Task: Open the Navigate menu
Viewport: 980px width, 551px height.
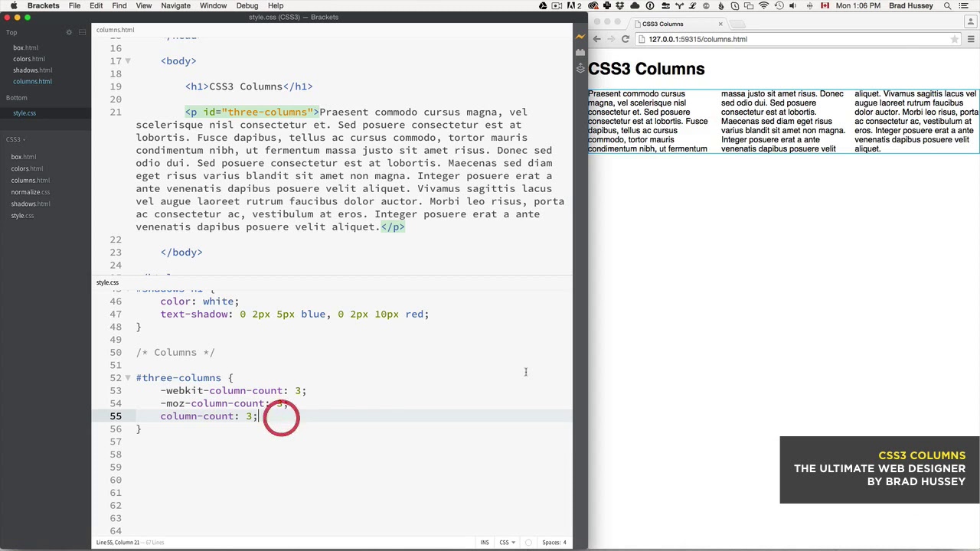Action: (x=175, y=5)
